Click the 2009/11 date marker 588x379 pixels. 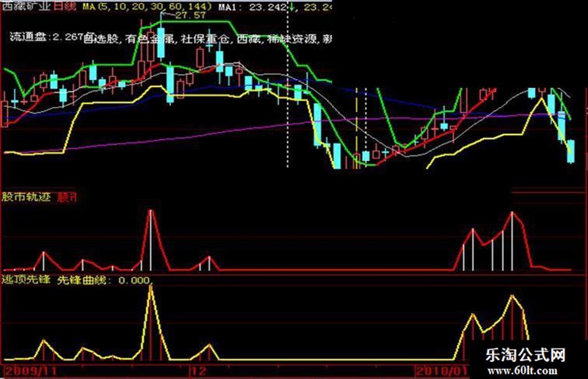(x=30, y=371)
